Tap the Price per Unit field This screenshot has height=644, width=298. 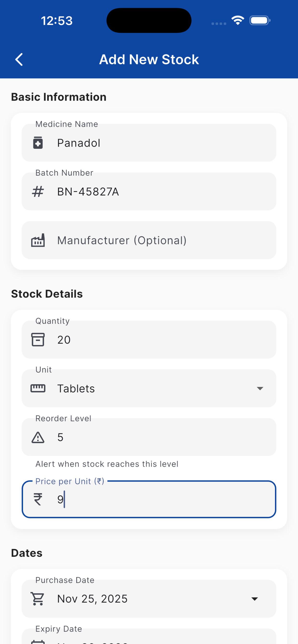pyautogui.click(x=160, y=499)
